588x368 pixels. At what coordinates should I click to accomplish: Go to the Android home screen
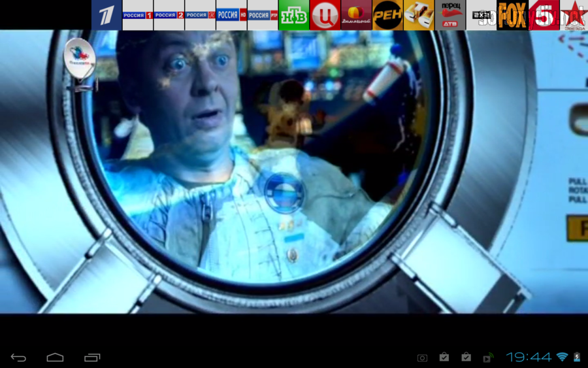(x=55, y=358)
